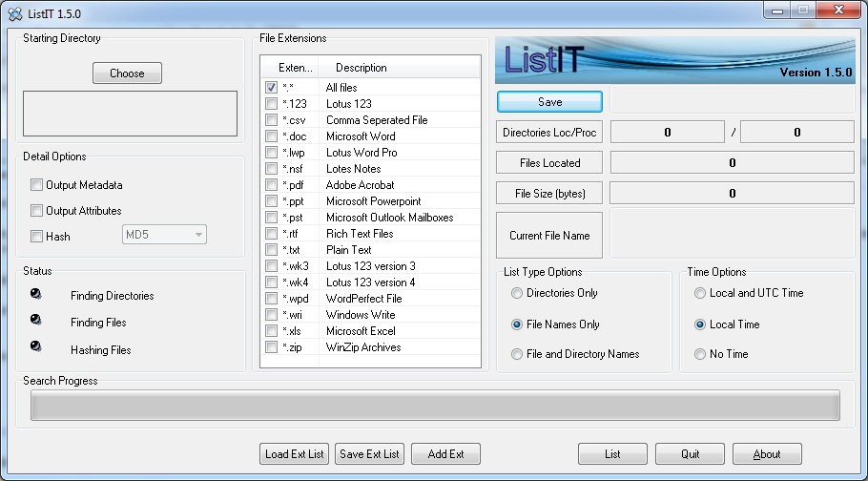The width and height of the screenshot is (868, 481).
Task: Click Load Ext List button
Action: click(x=294, y=454)
